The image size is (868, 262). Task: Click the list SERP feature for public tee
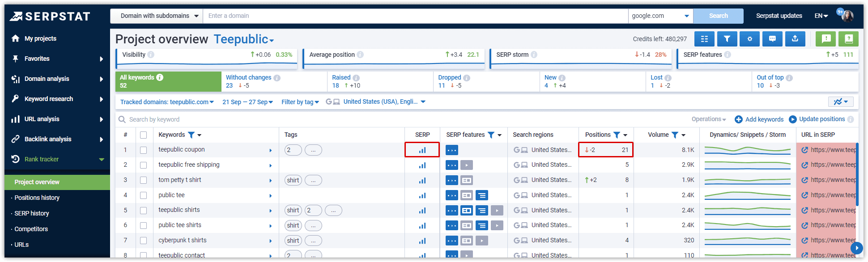(482, 195)
